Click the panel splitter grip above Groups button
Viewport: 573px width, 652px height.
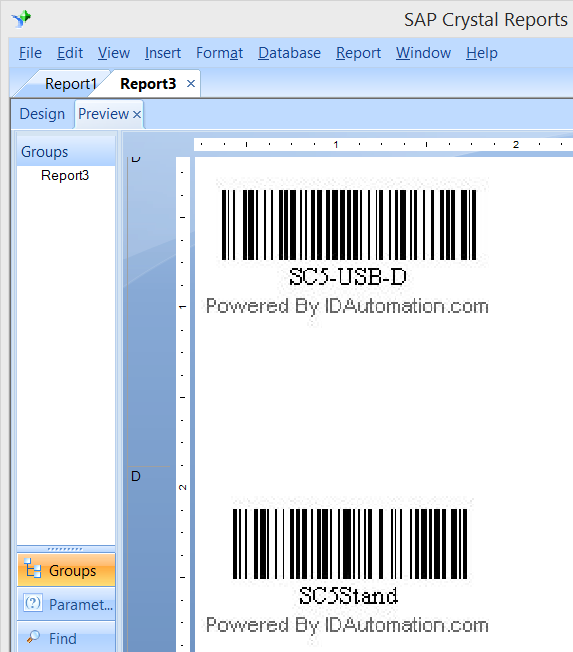tap(66, 549)
